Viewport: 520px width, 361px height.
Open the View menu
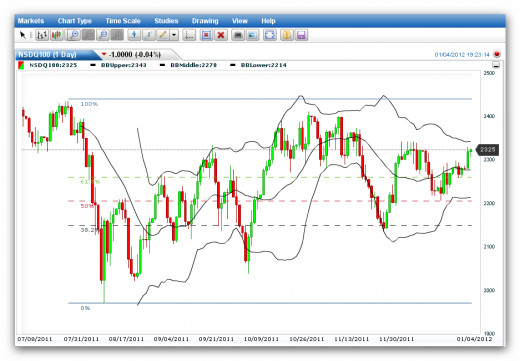tap(240, 21)
